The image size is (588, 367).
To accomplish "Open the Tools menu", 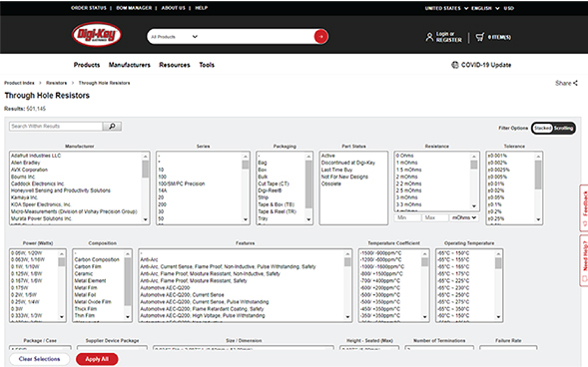I will pyautogui.click(x=207, y=65).
